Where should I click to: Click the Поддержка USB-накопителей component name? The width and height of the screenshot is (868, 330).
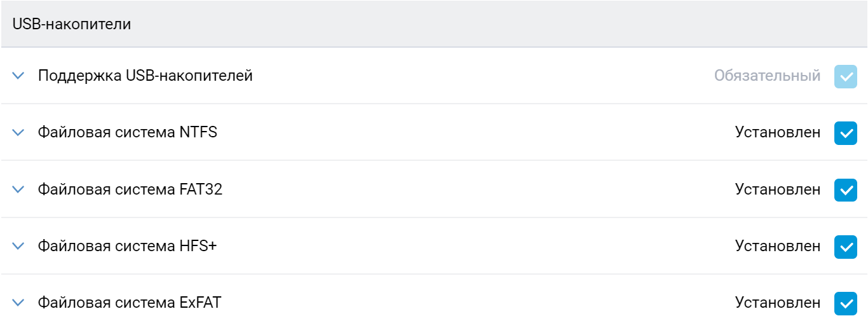(x=145, y=76)
